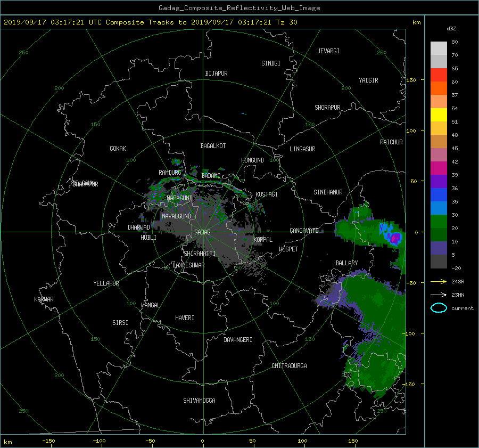Click the dBZ legend heading
This screenshot has height=448, width=479.
pyautogui.click(x=451, y=29)
